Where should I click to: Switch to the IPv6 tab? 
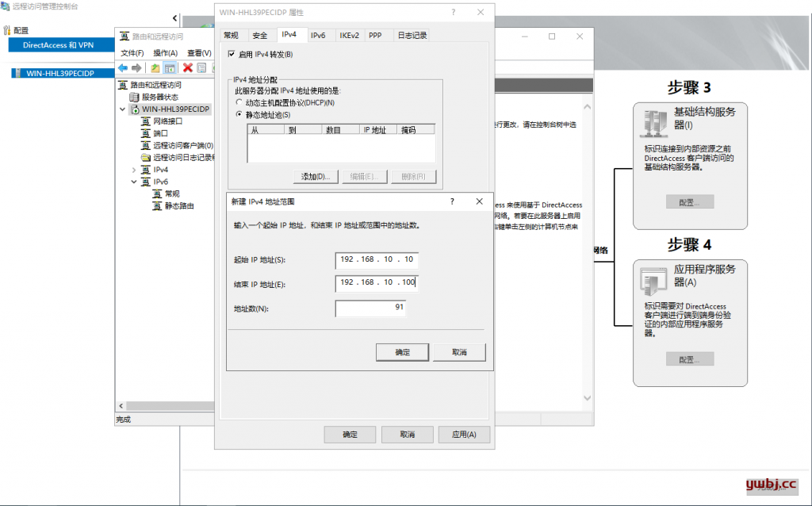(318, 35)
